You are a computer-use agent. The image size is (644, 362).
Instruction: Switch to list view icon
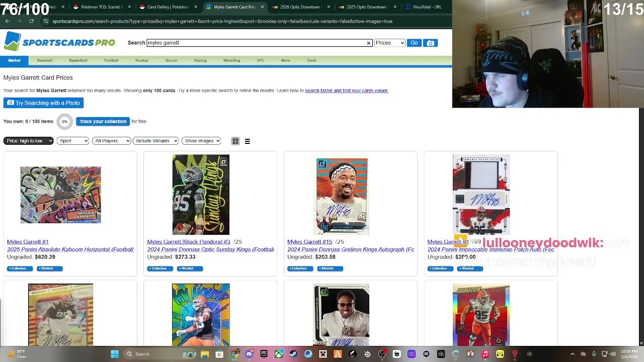pyautogui.click(x=248, y=141)
